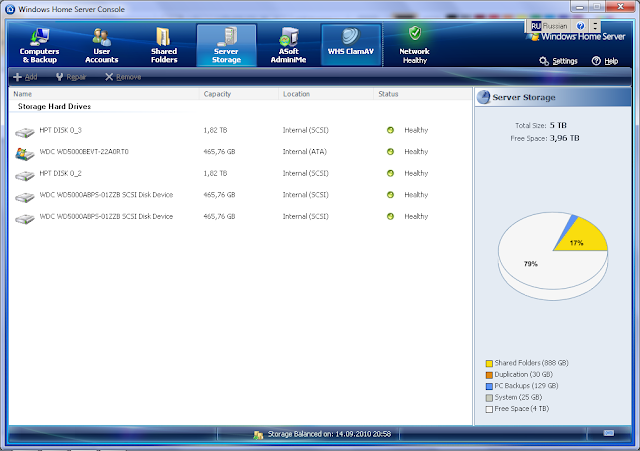The image size is (640, 451).
Task: Open the language bar options dropdown
Action: tap(595, 26)
